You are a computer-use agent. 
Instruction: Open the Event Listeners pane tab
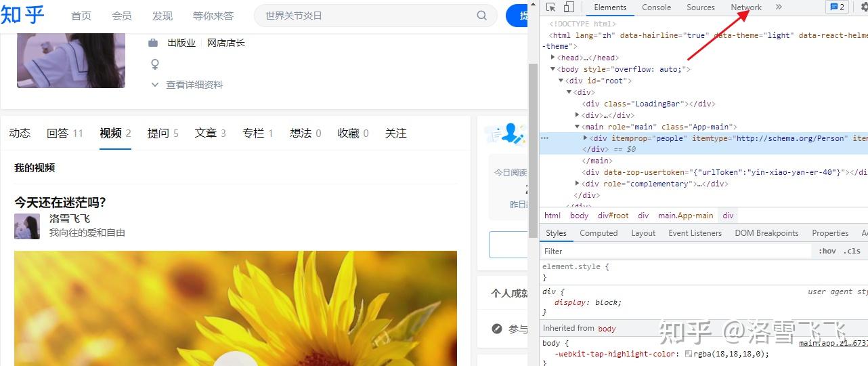point(695,233)
